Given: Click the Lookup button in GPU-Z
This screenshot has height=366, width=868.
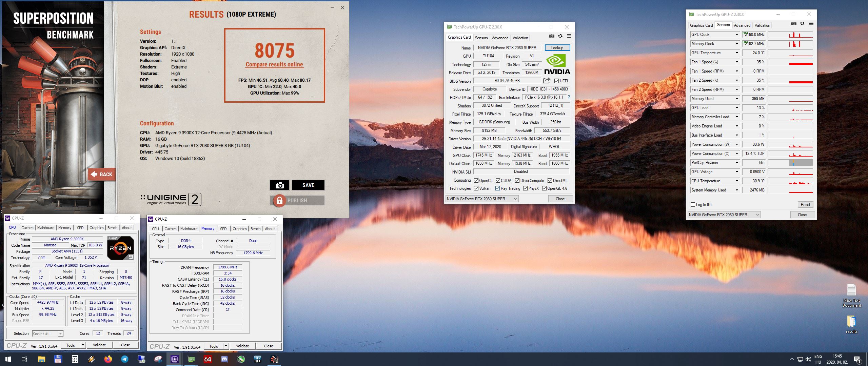Looking at the screenshot, I should (557, 48).
